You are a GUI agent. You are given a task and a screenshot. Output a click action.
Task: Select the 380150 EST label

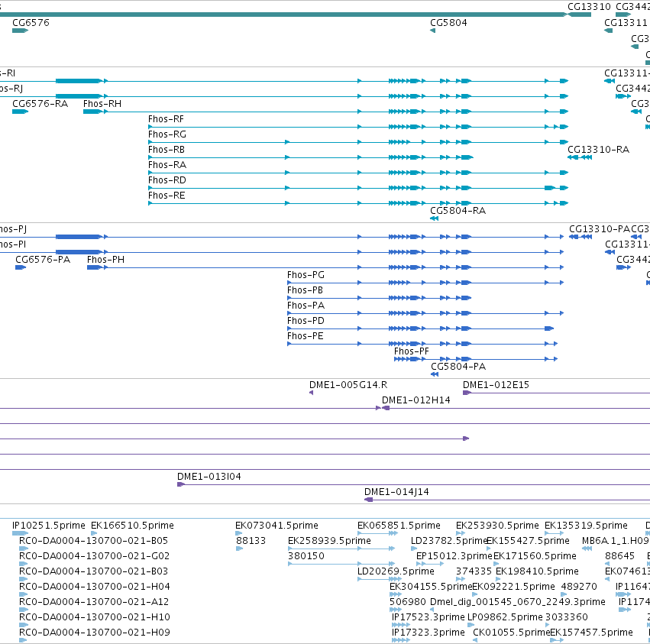[x=306, y=556]
